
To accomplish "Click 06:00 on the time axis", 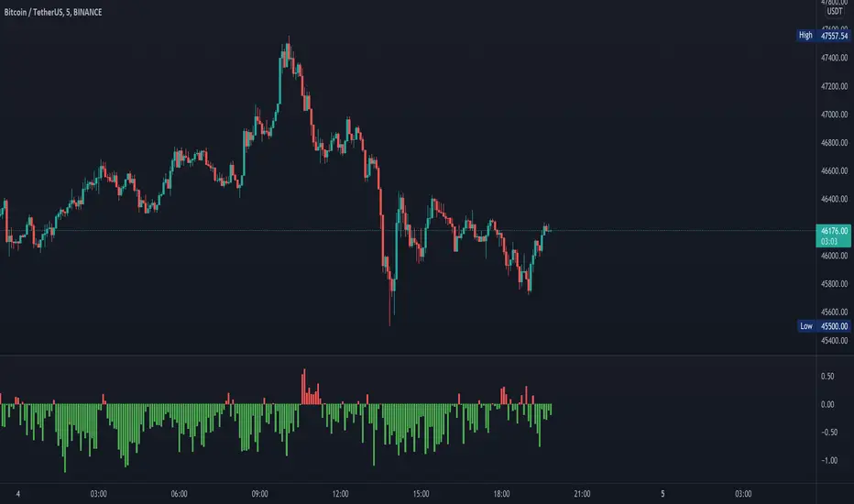I will point(179,492).
